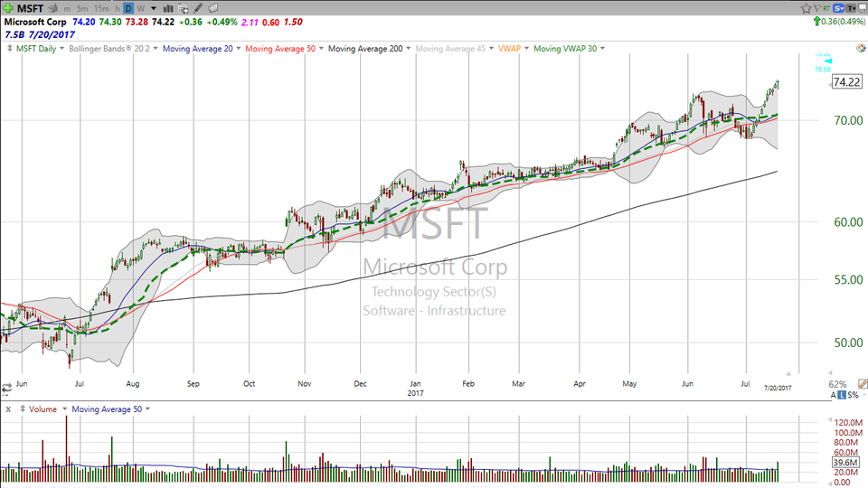
Task: Open the T dropdown button
Action: (851, 8)
